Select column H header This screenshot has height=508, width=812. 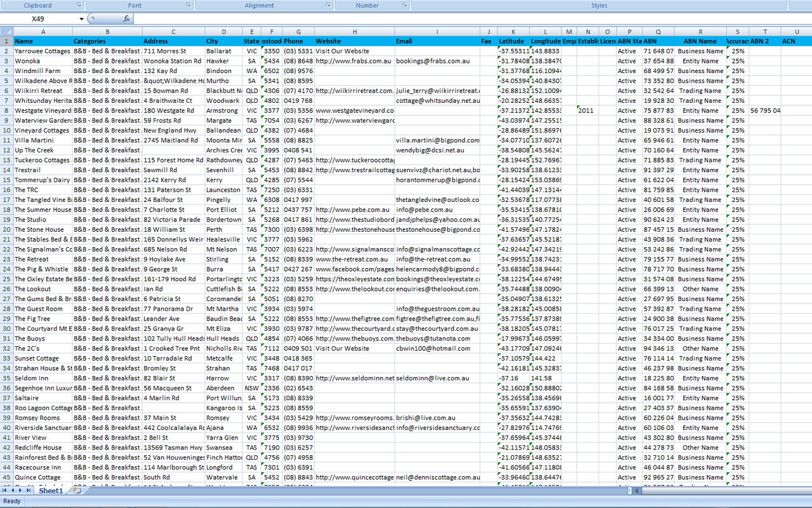(354, 31)
